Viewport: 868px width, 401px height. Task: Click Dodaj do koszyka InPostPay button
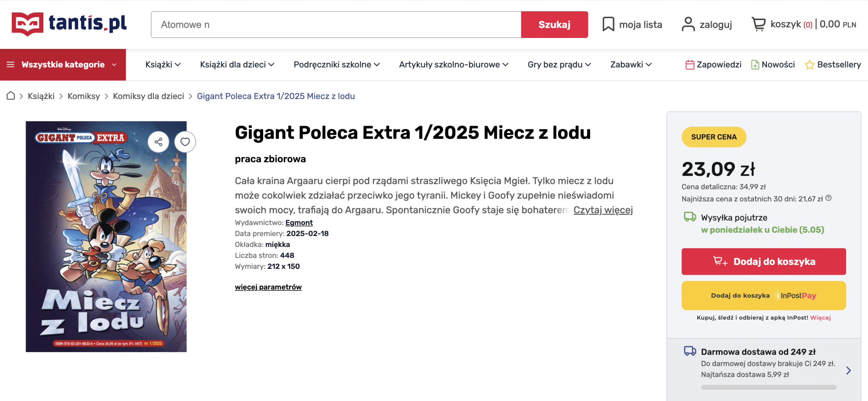(x=764, y=295)
